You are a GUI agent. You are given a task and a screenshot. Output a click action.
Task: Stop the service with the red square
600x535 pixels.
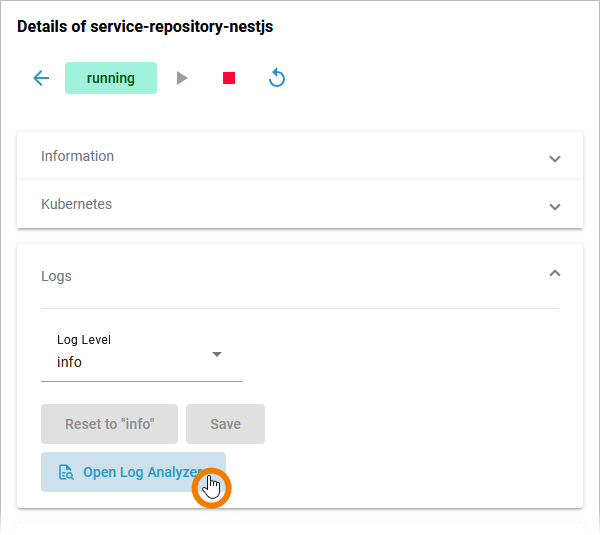pyautogui.click(x=229, y=78)
